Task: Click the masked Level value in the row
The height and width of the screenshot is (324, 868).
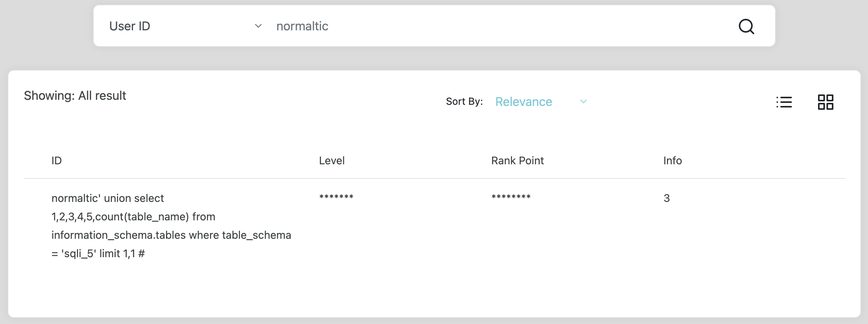Action: point(336,197)
